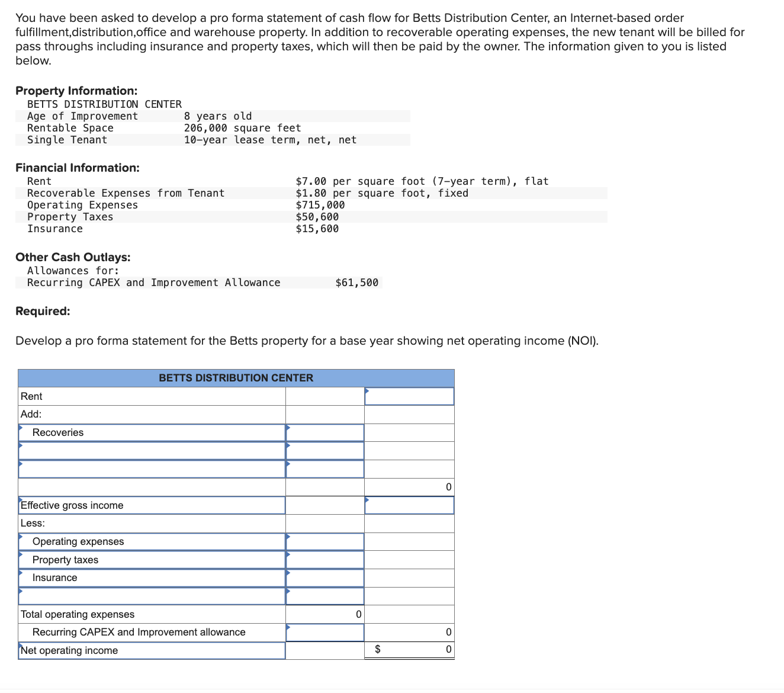This screenshot has height=693, width=784.
Task: Click the dollar sign cell in NOI row
Action: (x=377, y=649)
